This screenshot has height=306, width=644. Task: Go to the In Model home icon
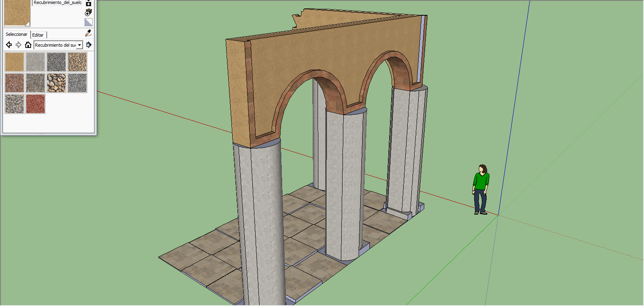[x=28, y=45]
